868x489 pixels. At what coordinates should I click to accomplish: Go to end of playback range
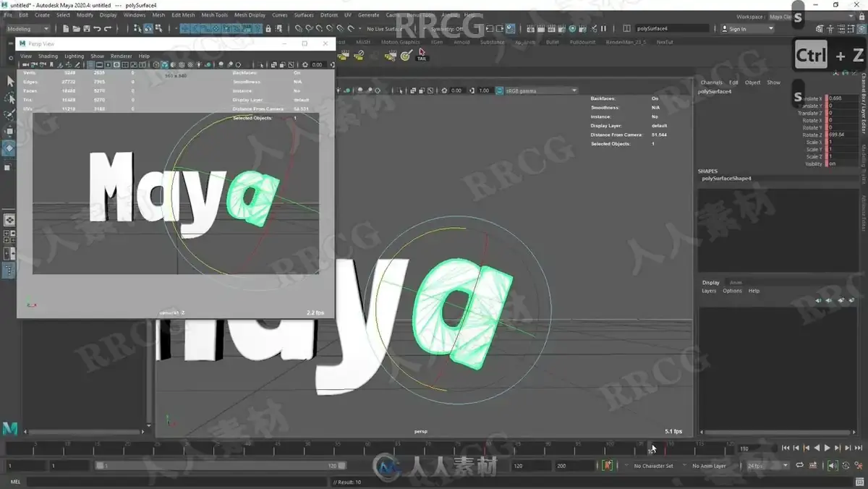click(858, 448)
